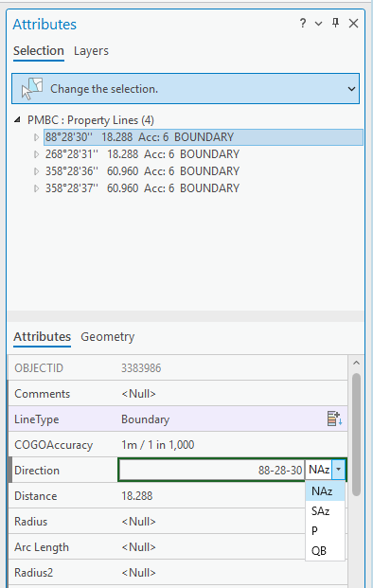Select 358°28'37'' 60.960 BOUNDARY row
373x588 pixels.
point(142,188)
